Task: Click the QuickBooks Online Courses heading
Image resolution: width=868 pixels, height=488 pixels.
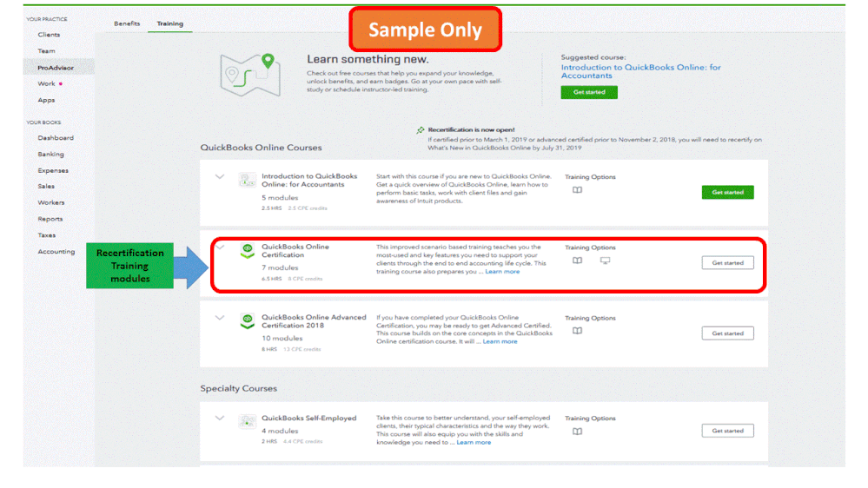Action: pos(261,148)
